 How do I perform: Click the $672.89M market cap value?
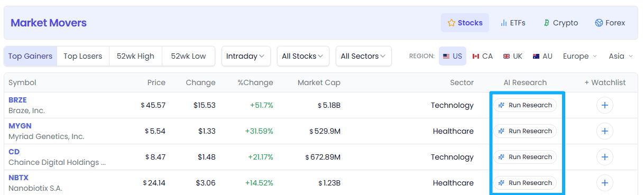point(323,157)
